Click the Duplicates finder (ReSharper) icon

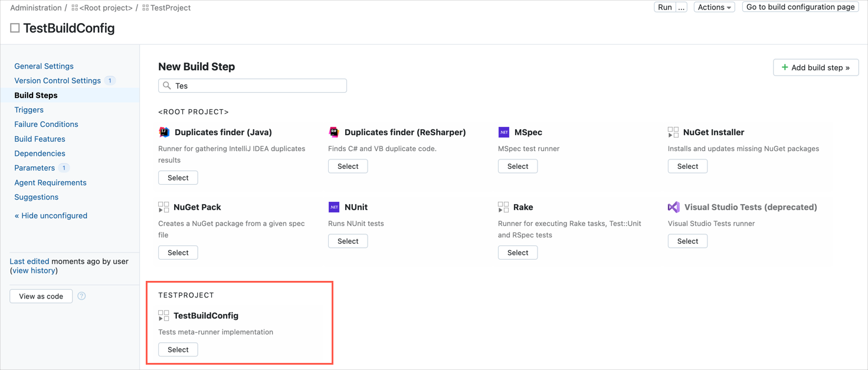click(x=334, y=132)
